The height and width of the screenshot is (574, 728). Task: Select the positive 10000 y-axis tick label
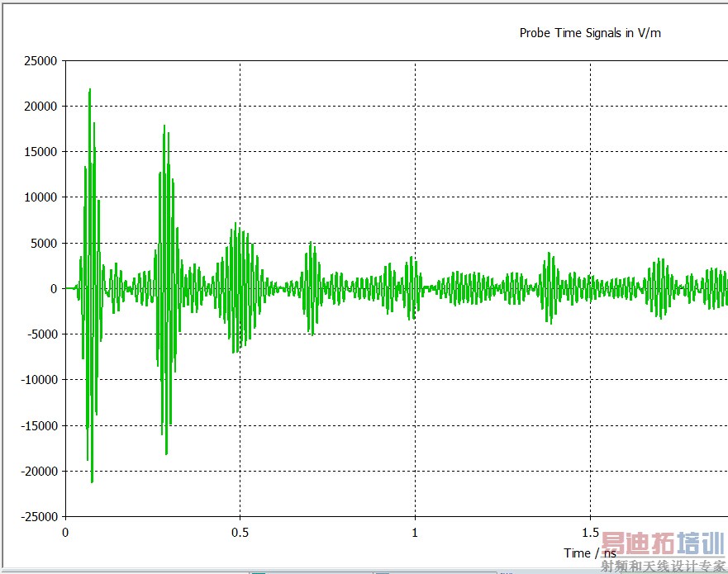click(40, 197)
